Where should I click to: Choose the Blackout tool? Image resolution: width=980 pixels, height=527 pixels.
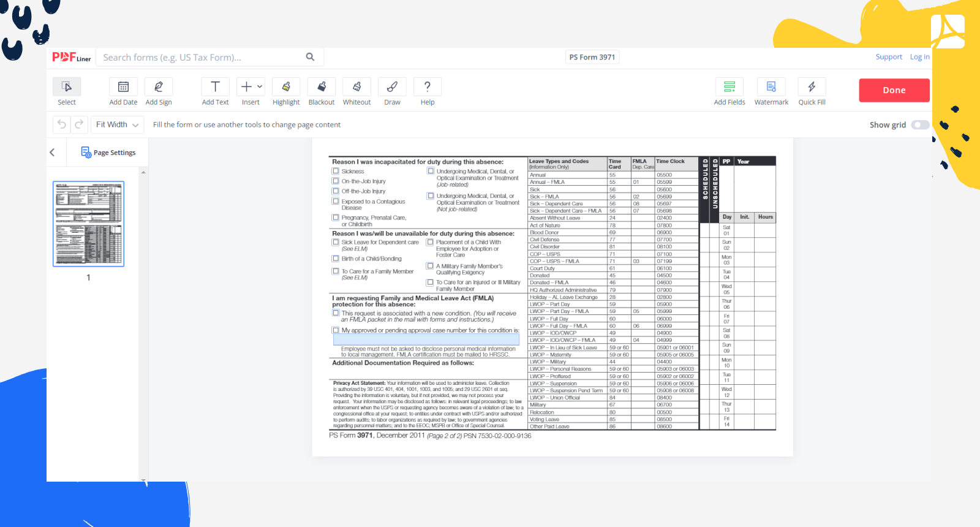321,87
